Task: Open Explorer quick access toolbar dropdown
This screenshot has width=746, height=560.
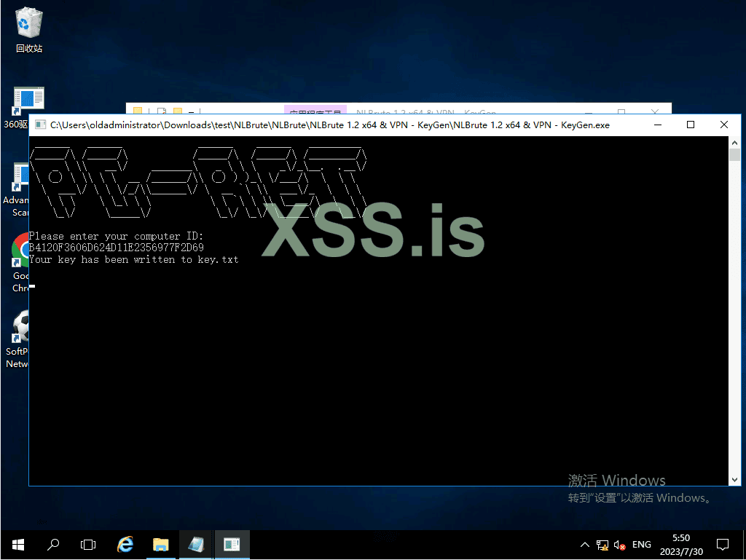Action: (x=192, y=111)
